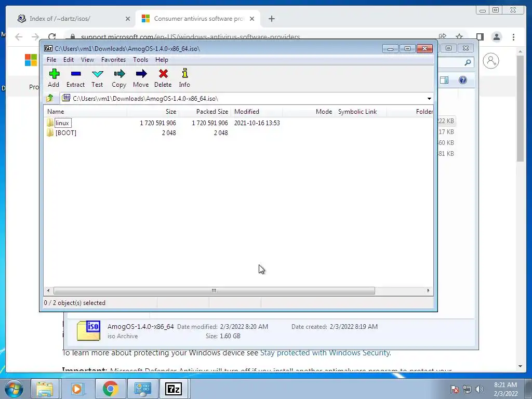This screenshot has height=399, width=532.
Task: Click AmogOS-1.4.0-x86_64 iso thumbnail in Explorer
Action: [x=88, y=331]
